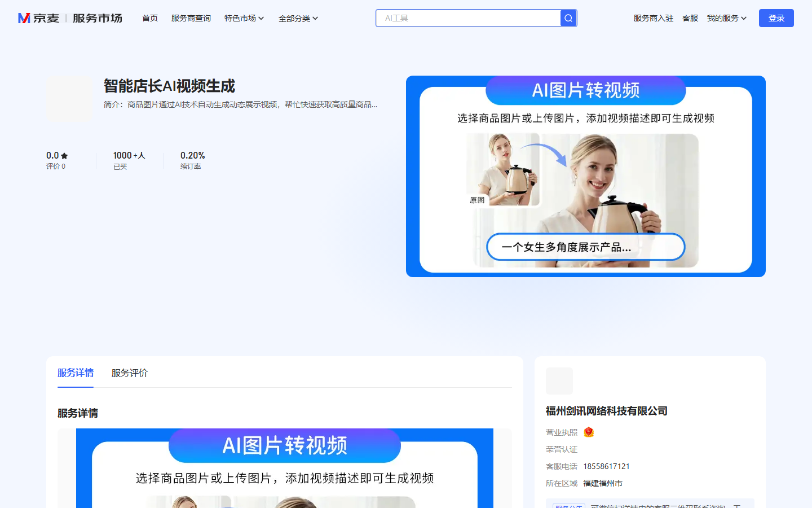Click the 服务详情 section heading
The height and width of the screenshot is (508, 812).
point(78,413)
